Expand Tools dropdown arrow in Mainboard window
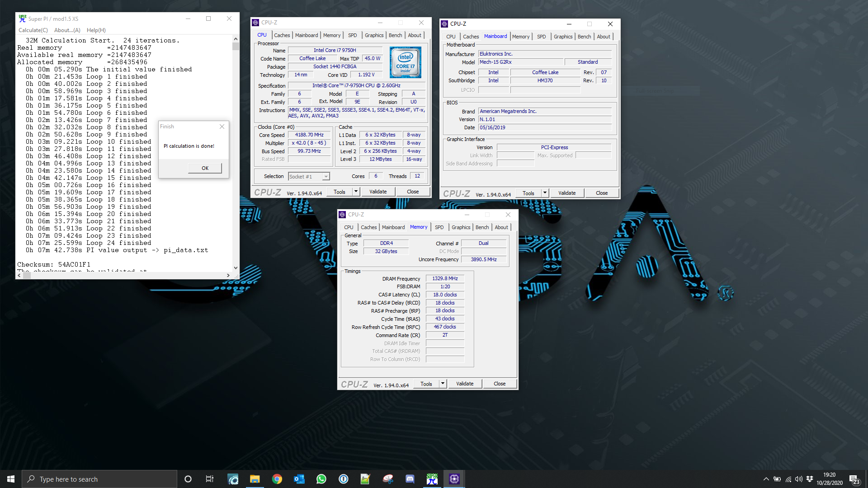This screenshot has height=488, width=868. 545,193
